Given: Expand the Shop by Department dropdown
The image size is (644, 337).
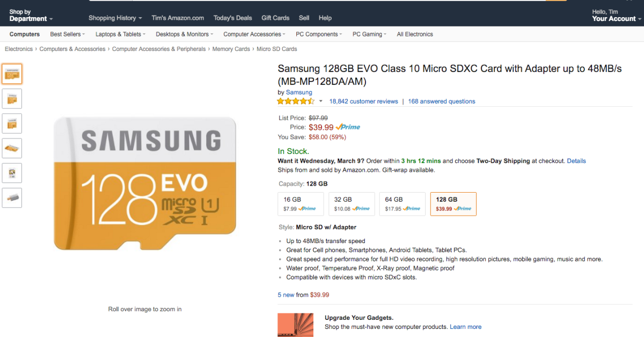Looking at the screenshot, I should 31,16.
